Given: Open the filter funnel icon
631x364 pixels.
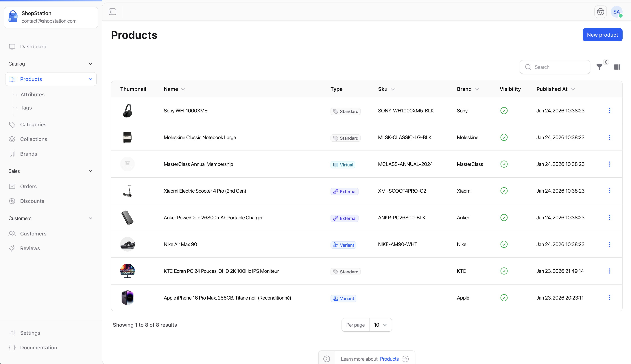Looking at the screenshot, I should pyautogui.click(x=599, y=67).
